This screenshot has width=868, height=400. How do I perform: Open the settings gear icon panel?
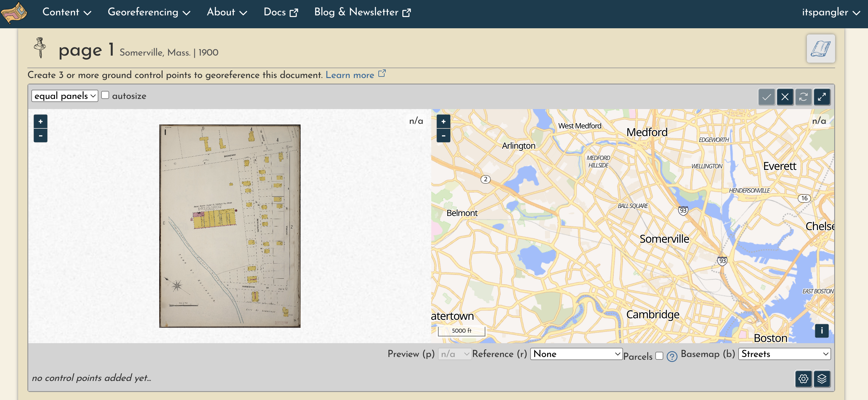tap(803, 379)
